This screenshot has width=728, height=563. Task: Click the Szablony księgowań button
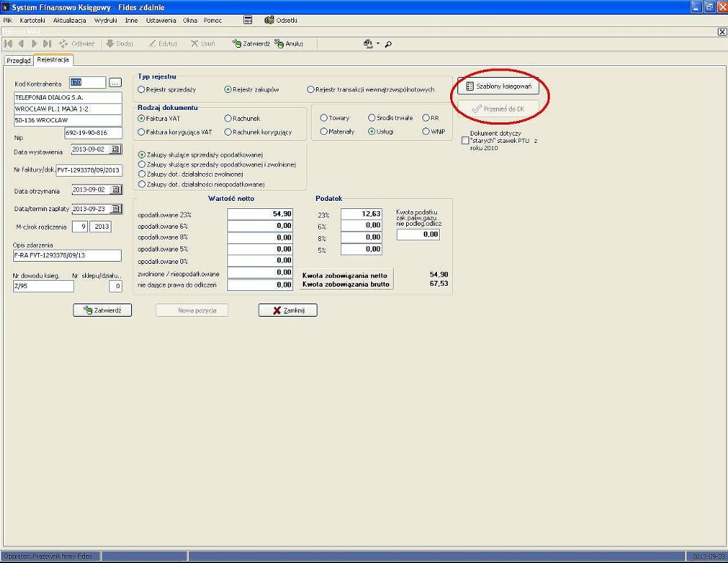coord(499,87)
